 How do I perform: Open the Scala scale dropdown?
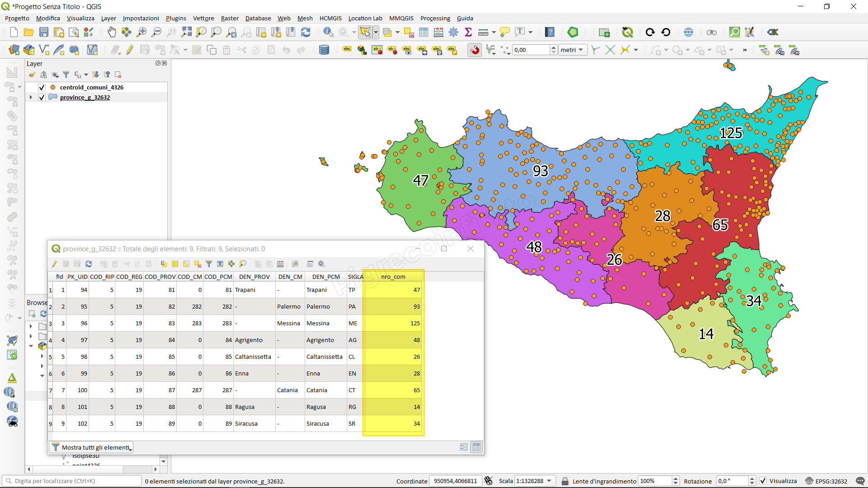[x=549, y=481]
